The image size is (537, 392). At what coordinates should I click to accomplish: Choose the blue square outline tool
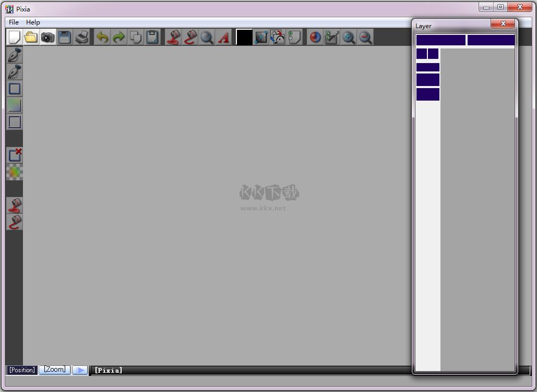click(x=15, y=89)
